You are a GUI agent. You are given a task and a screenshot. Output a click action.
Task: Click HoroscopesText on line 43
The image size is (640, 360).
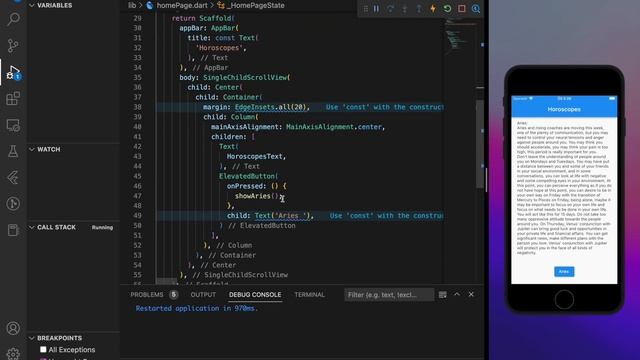[255, 156]
